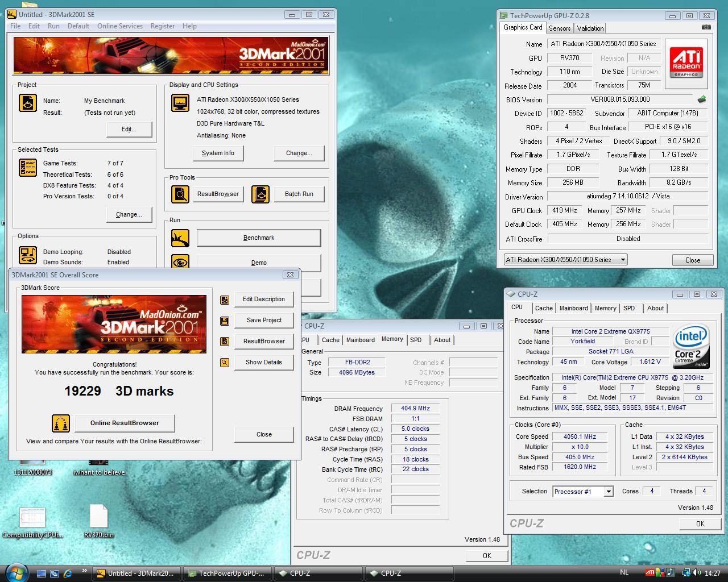
Task: Click the ResultBrowser magnifier icon in Pro Tools
Action: (x=180, y=194)
